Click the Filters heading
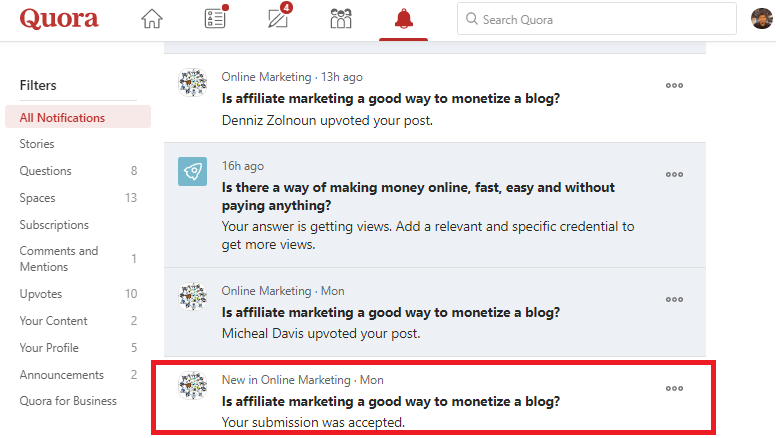 [x=38, y=85]
